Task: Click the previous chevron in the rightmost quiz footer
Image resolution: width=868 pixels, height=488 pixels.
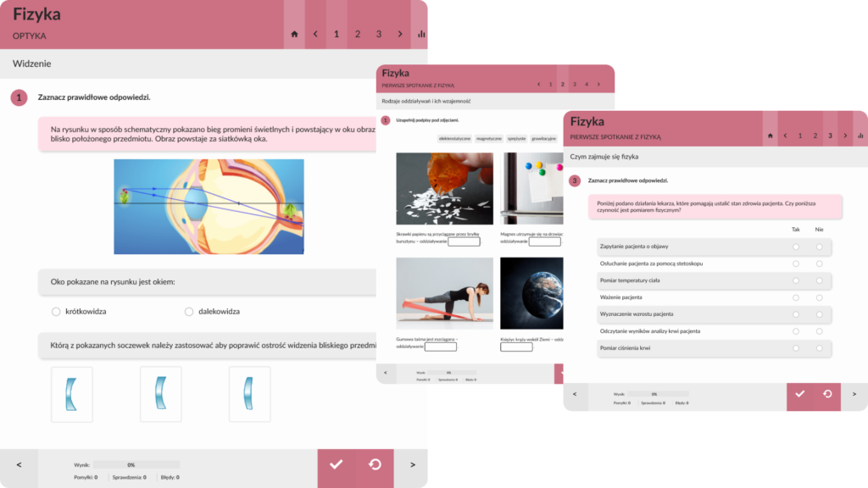Action: [575, 396]
